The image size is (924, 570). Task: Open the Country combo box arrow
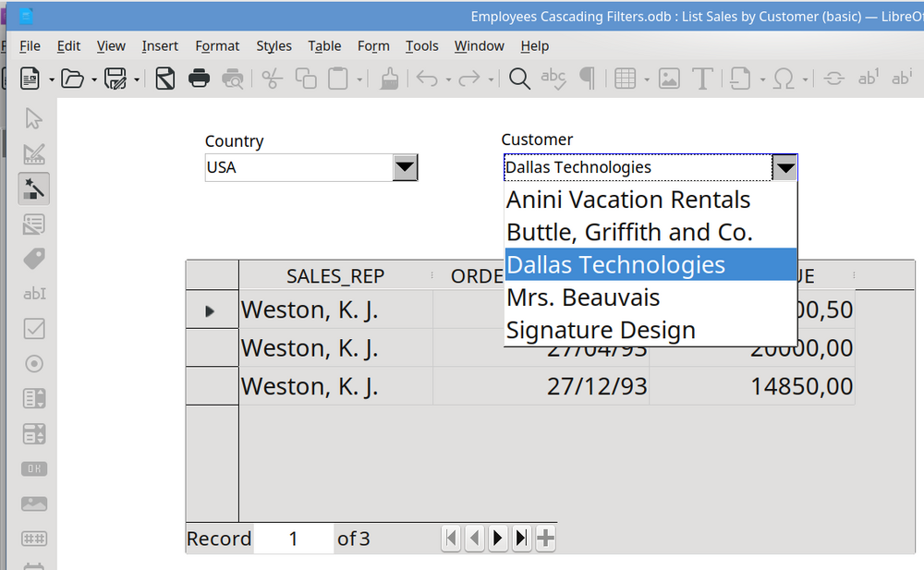coord(405,167)
